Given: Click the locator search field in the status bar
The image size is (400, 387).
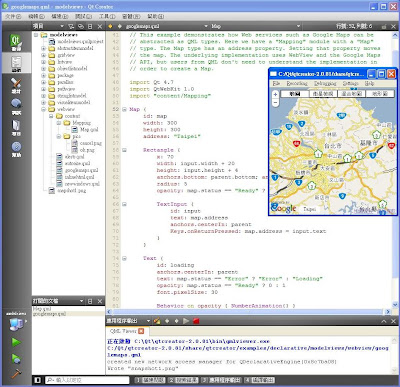Looking at the screenshot, I should pyautogui.click(x=87, y=380).
